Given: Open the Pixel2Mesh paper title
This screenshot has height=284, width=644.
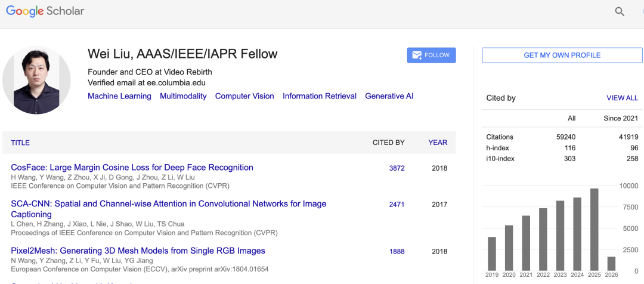Looking at the screenshot, I should [138, 251].
